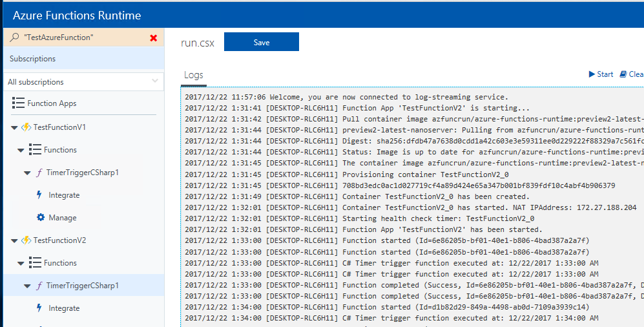
Task: Select highlighted TimerTriggerCSharp1 under TestFunctionV2
Action: tap(82, 286)
